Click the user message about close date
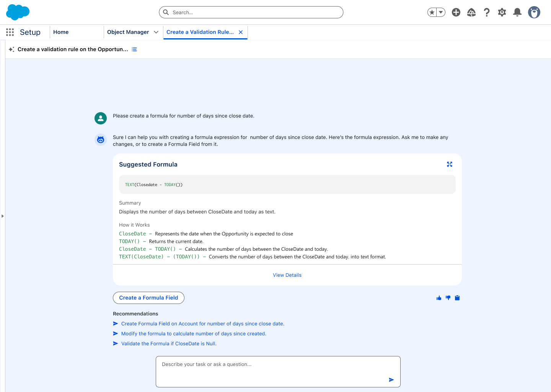 [184, 116]
